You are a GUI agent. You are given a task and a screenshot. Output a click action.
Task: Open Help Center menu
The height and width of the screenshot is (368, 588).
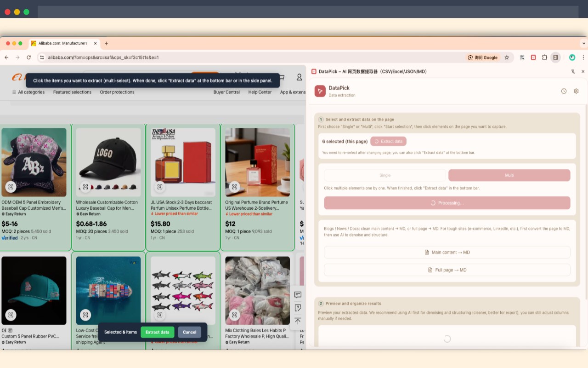click(260, 92)
